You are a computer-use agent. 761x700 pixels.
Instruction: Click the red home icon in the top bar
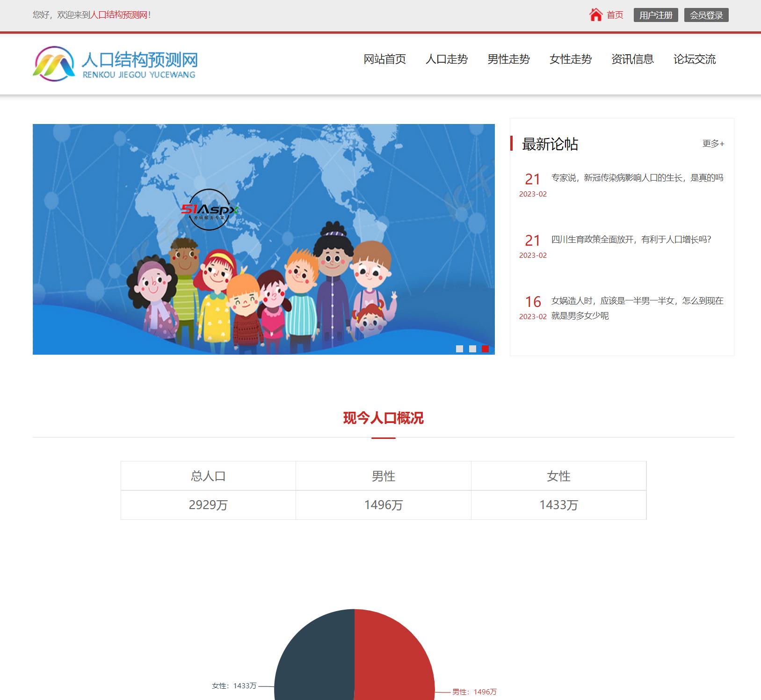[x=595, y=15]
